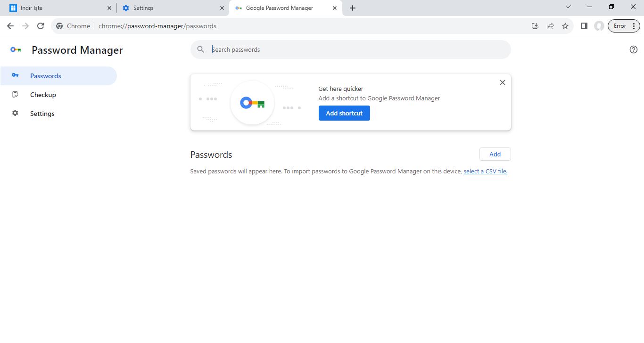Image resolution: width=644 pixels, height=343 pixels.
Task: Click the select a CSV file link
Action: [x=486, y=171]
